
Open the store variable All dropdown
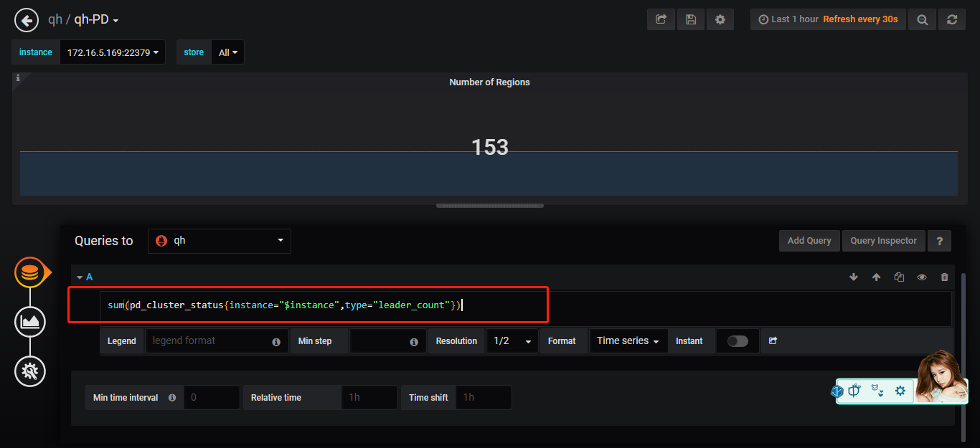pyautogui.click(x=227, y=52)
